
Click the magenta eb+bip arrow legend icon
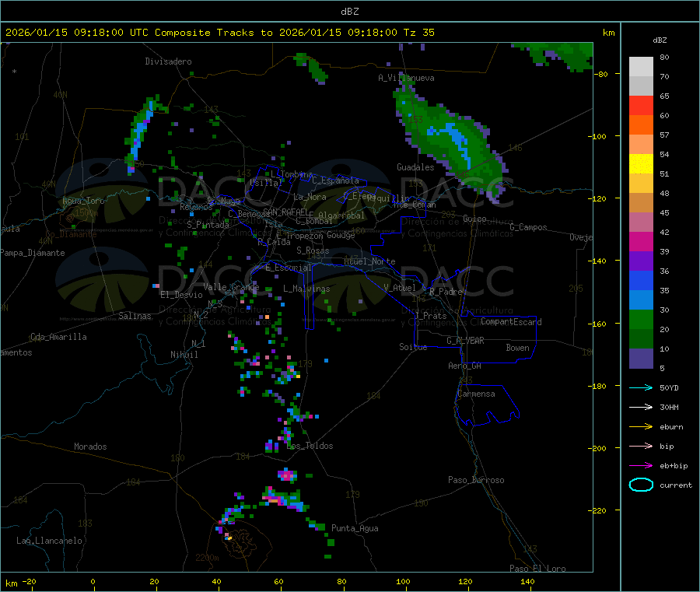(x=641, y=466)
